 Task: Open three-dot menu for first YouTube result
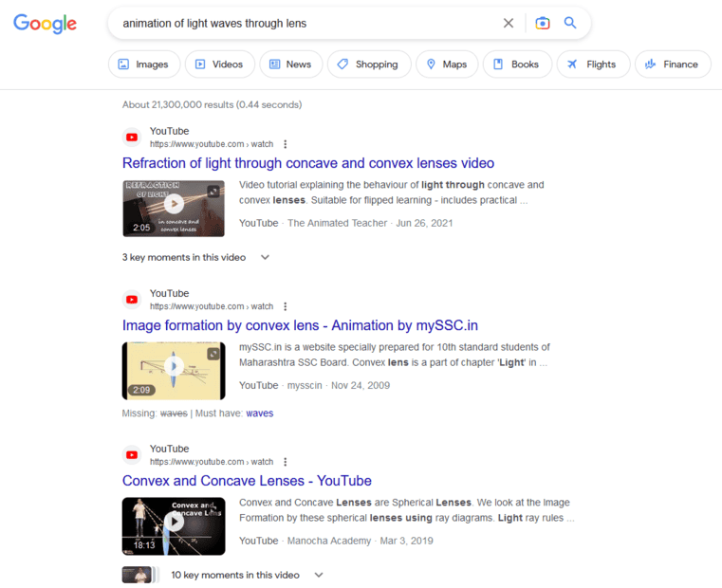click(x=285, y=145)
